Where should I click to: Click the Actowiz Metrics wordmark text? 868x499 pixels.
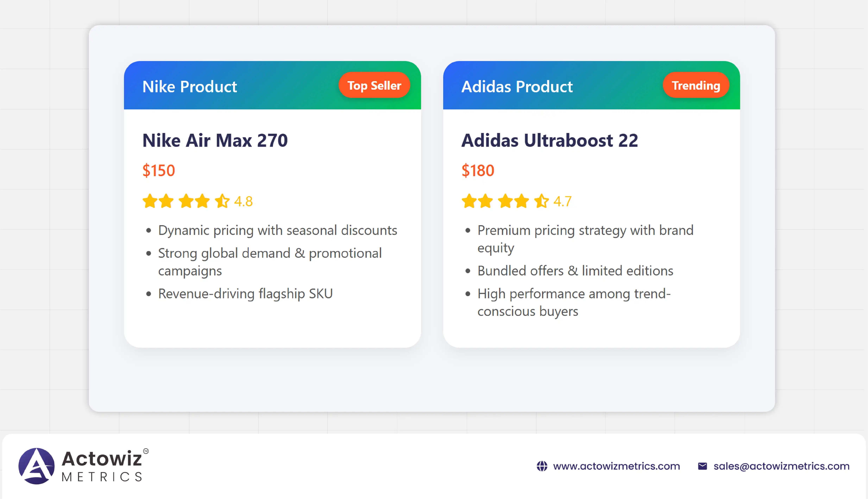point(102,466)
